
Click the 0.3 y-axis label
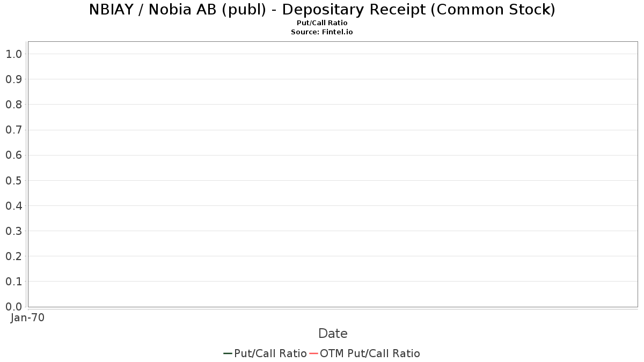click(x=13, y=231)
